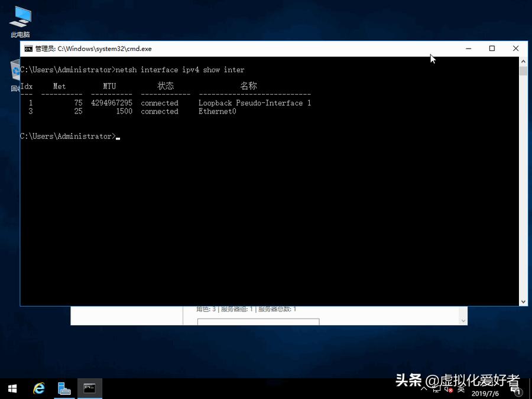This screenshot has height=399, width=532.
Task: Switch to the cmd.exe taskbar icon
Action: (89, 388)
